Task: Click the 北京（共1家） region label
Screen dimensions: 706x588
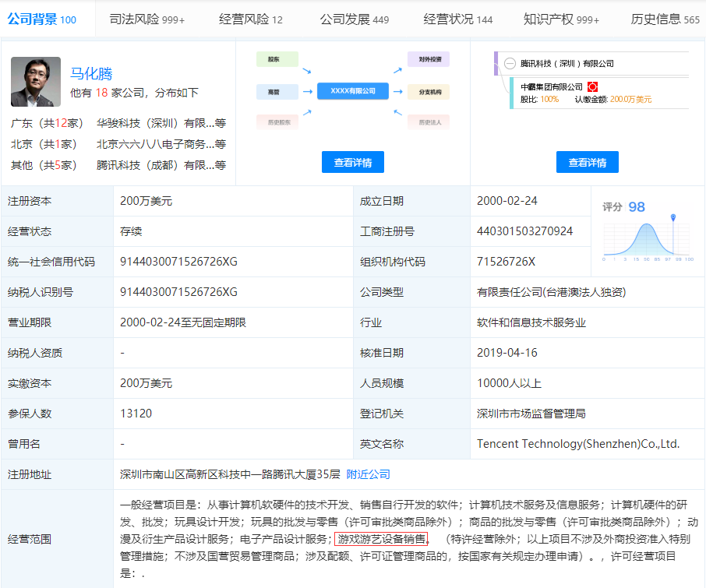Action: pos(44,144)
